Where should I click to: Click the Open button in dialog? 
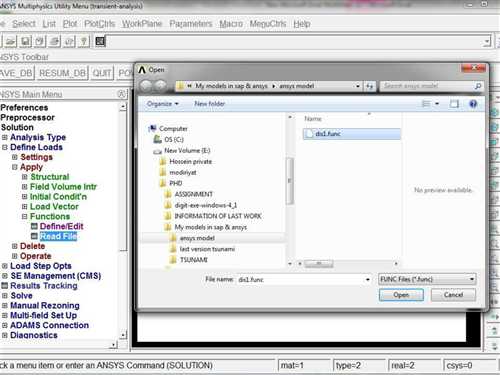tap(401, 295)
